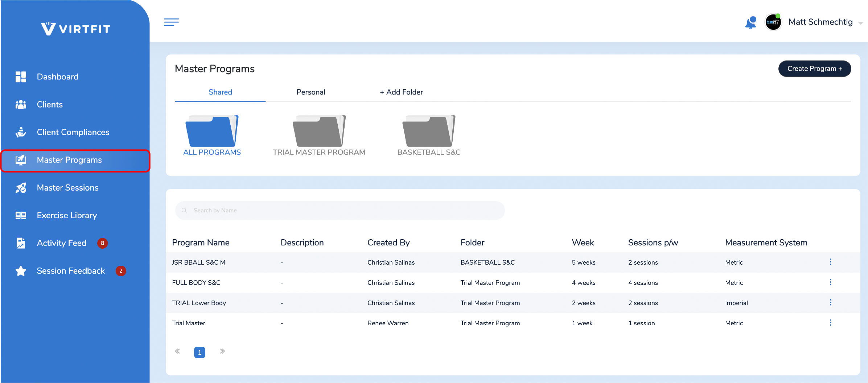
Task: Click the Created By column header
Action: tap(388, 243)
